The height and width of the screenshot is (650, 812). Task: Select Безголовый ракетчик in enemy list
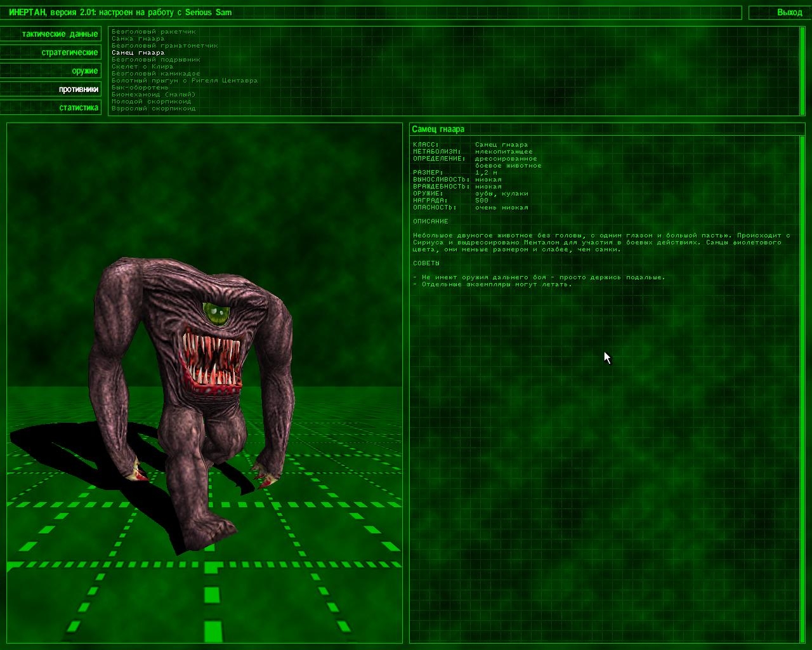pos(154,31)
